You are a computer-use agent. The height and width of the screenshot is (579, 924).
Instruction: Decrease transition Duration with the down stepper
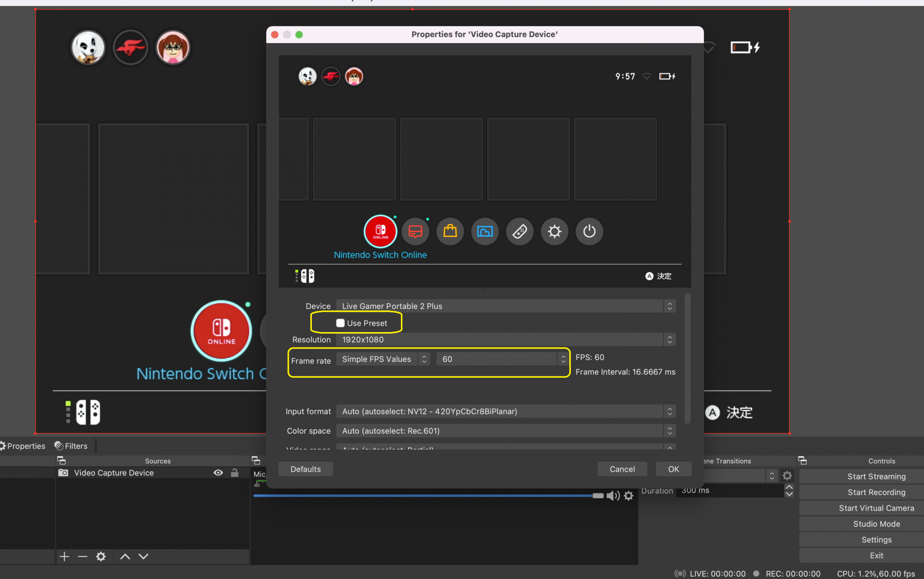789,494
